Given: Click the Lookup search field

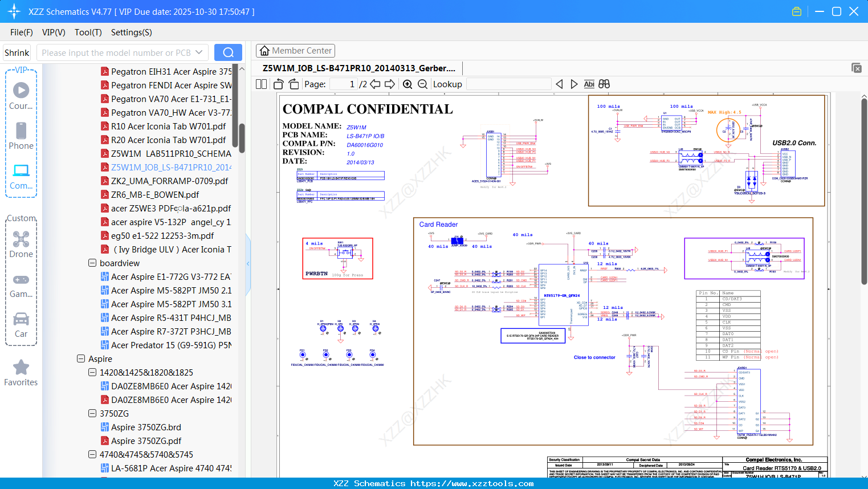Looking at the screenshot, I should [x=508, y=84].
